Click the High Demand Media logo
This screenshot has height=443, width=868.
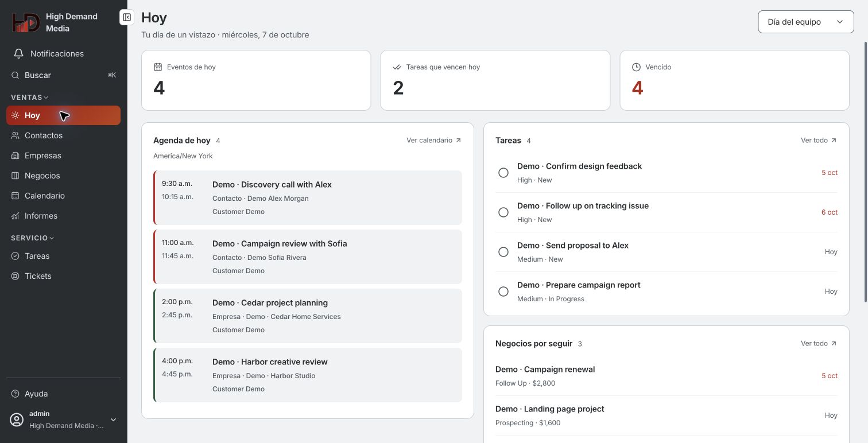[26, 22]
